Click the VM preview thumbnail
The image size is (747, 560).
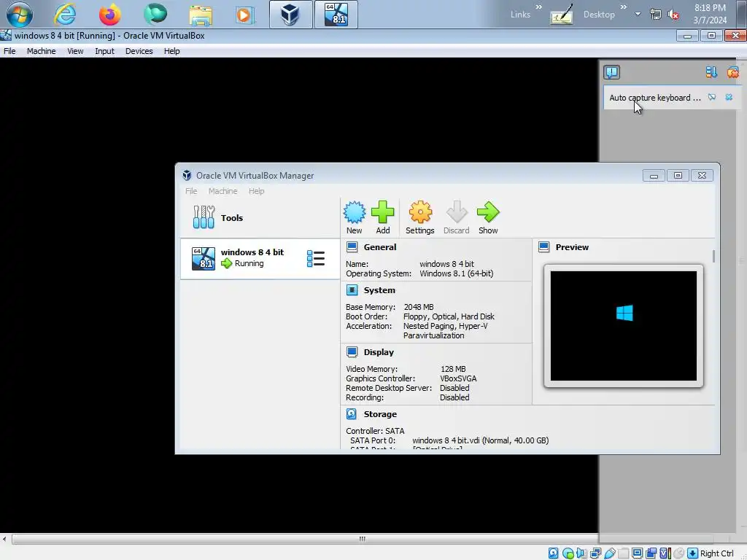click(x=623, y=326)
